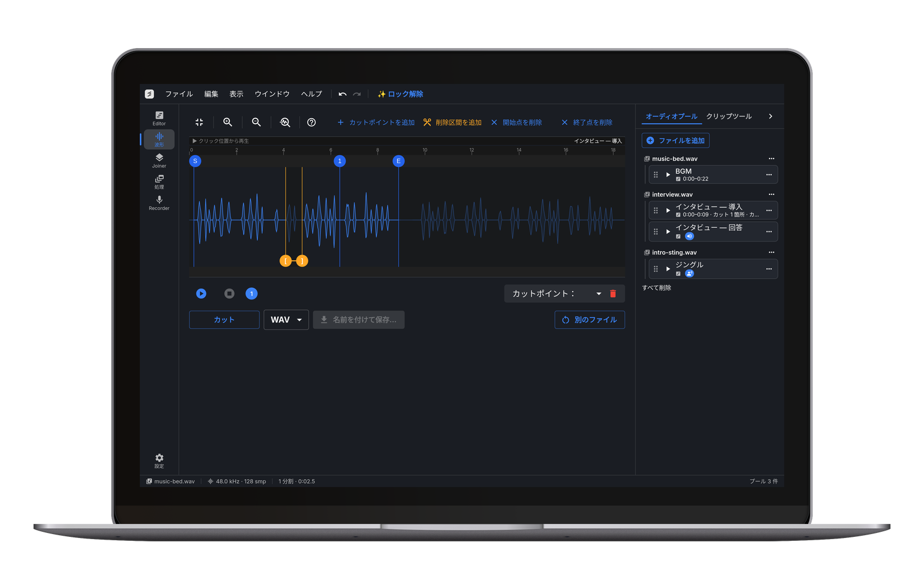Viewport: 924px width, 571px height.
Task: Play the インタビュー — 導入 clip
Action: [668, 210]
